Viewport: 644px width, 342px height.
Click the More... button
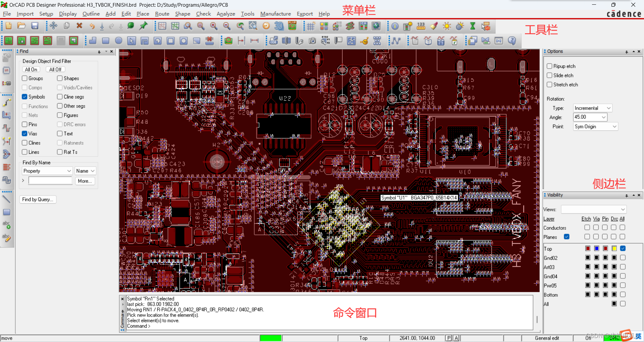(x=85, y=181)
